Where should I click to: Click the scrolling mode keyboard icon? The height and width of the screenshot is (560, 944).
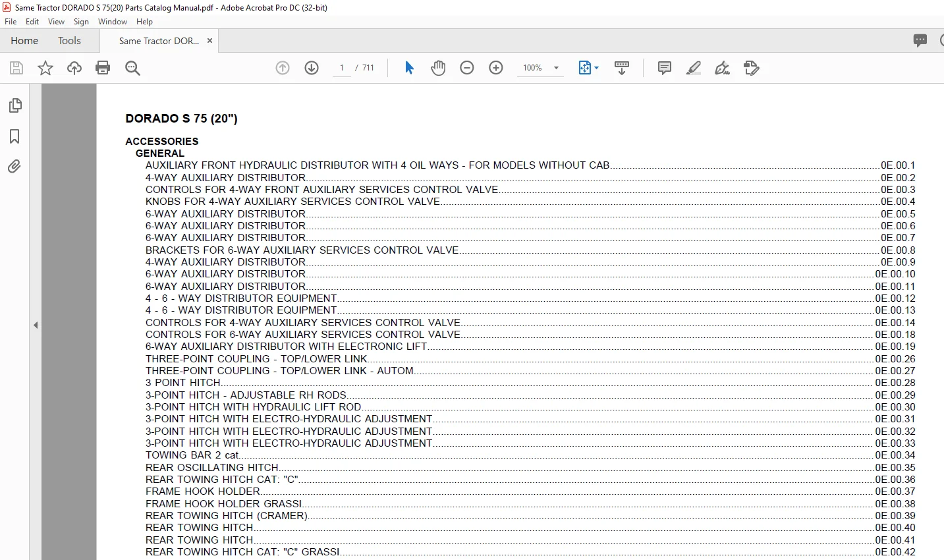click(x=622, y=68)
